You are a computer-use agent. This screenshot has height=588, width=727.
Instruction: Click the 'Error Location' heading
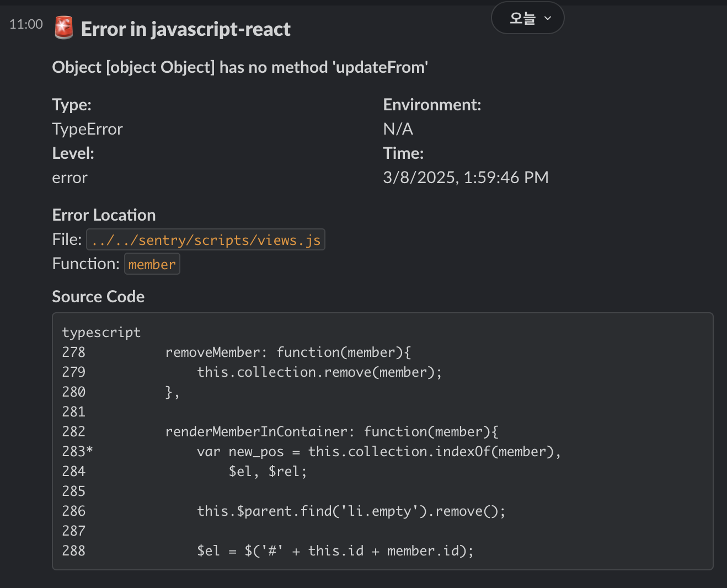pos(104,215)
